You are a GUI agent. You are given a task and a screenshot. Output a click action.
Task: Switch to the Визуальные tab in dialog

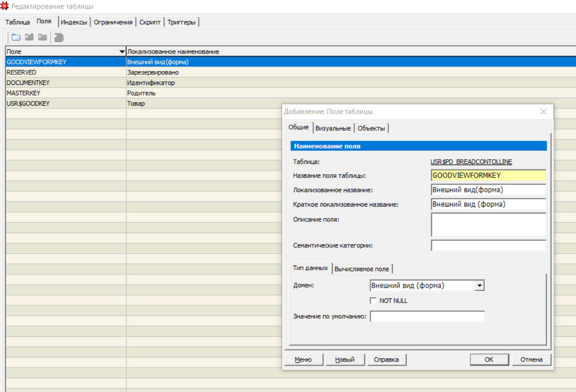coord(334,128)
